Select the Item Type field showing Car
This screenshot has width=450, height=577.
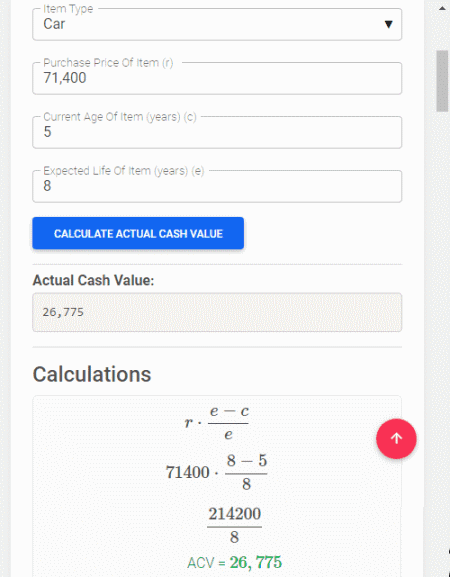[217, 24]
